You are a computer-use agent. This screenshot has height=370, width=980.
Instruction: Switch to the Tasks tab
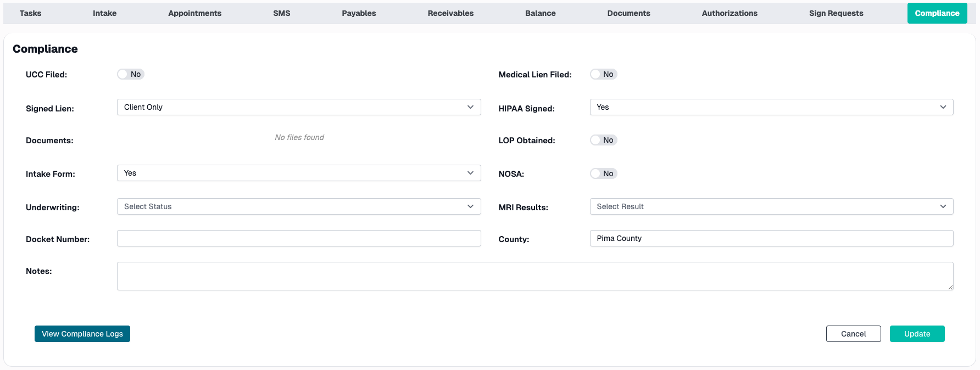30,13
